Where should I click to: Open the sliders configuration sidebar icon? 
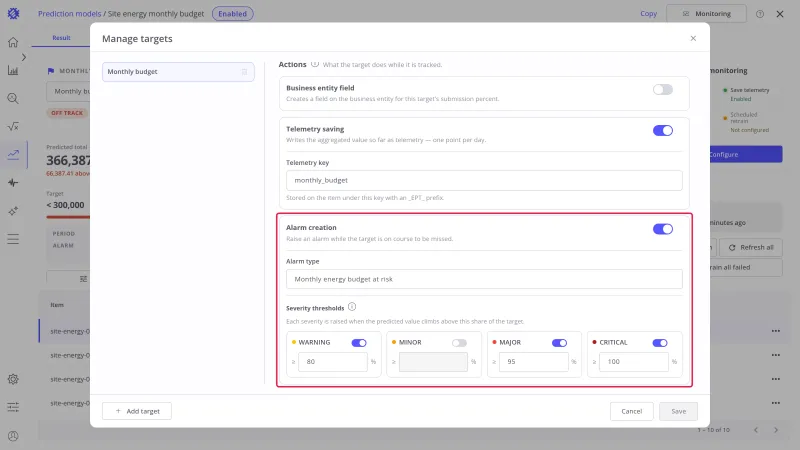13,407
